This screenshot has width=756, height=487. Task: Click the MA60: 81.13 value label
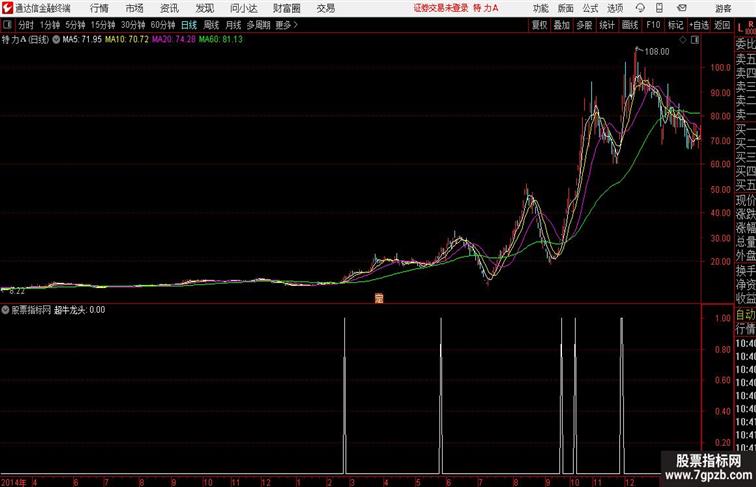221,40
